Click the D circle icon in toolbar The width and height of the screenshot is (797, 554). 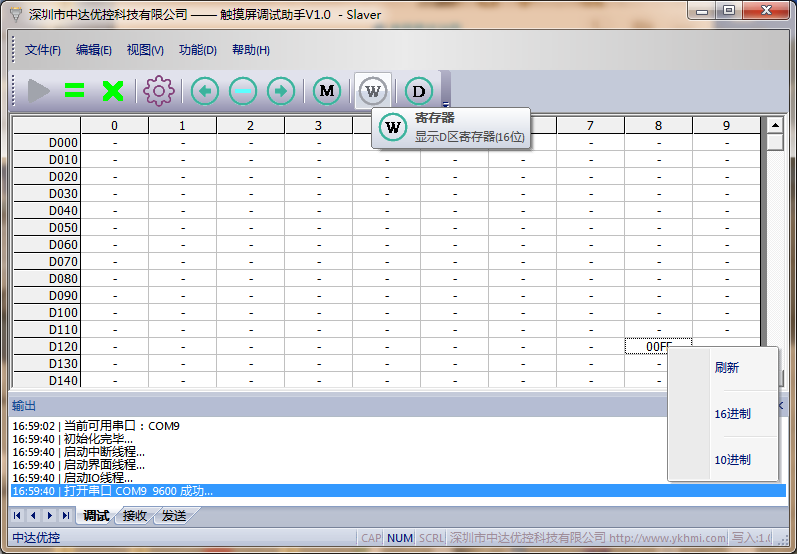click(x=419, y=92)
